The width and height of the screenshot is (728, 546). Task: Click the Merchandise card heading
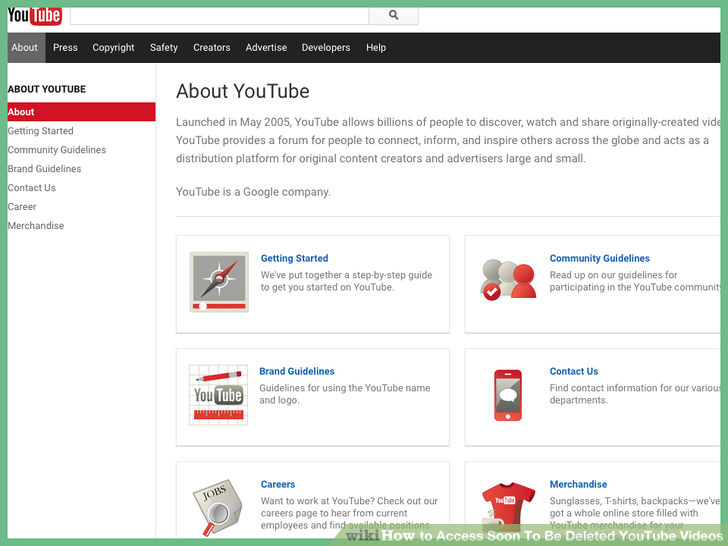click(x=578, y=484)
